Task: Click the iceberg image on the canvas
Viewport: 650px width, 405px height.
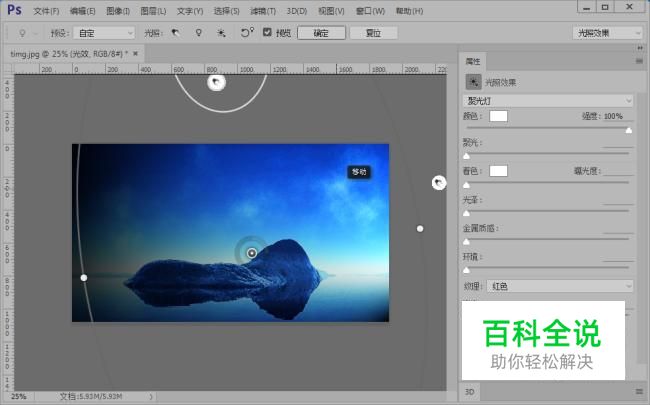Action: tap(230, 233)
